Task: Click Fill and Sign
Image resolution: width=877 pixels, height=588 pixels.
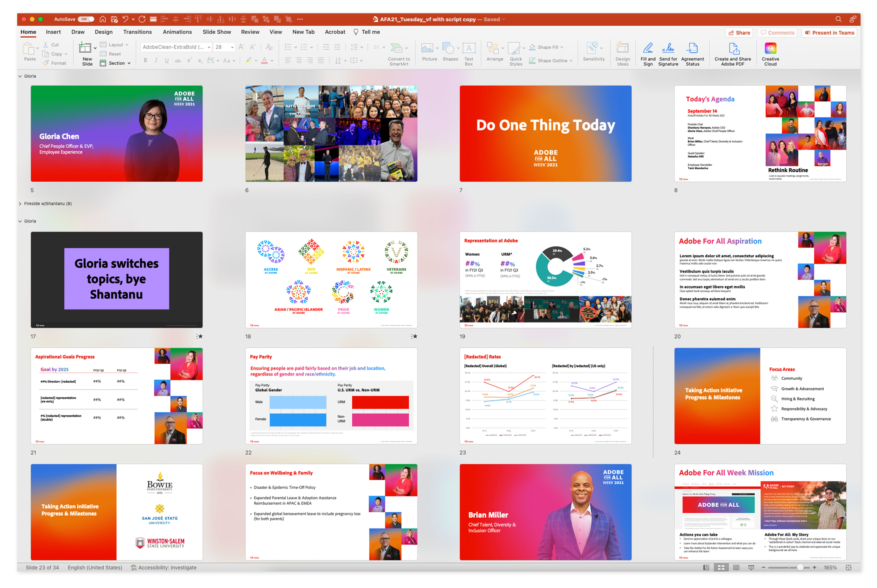Action: point(648,54)
